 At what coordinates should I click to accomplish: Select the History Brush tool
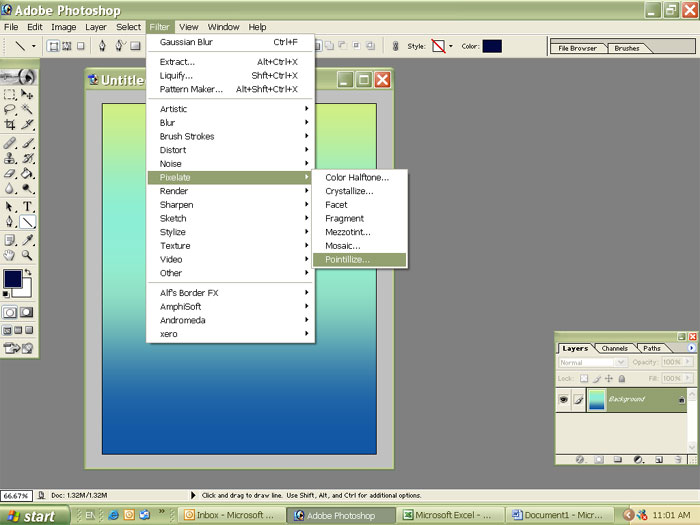[27, 158]
